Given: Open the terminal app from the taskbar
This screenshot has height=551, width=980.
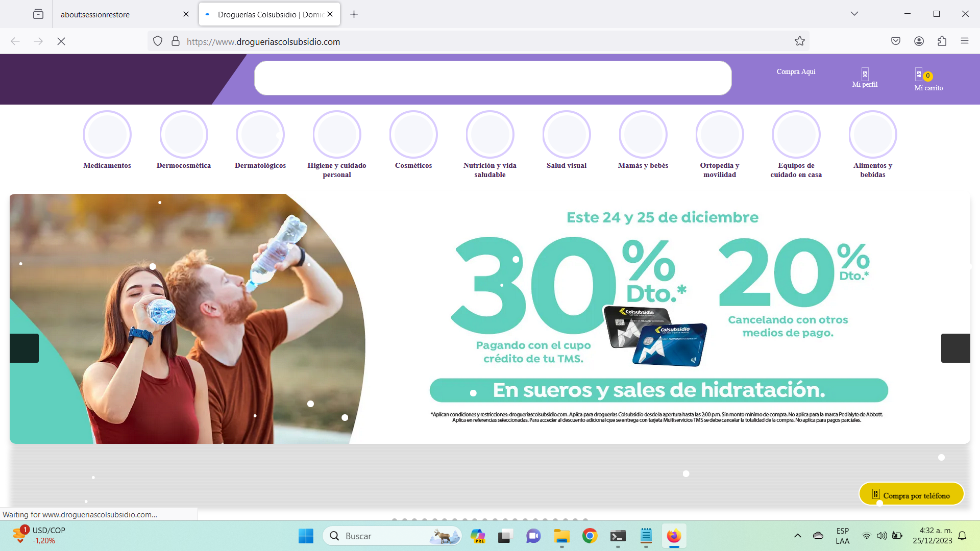Looking at the screenshot, I should (618, 536).
